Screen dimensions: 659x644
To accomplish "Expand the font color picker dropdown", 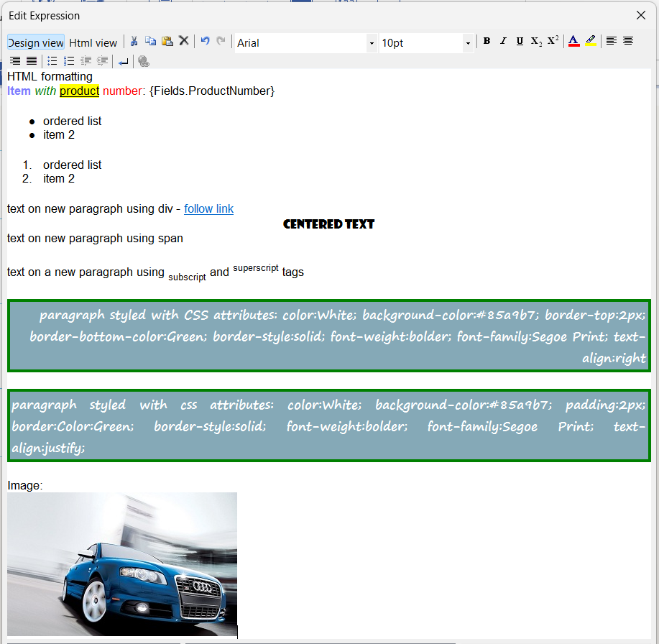I will pyautogui.click(x=573, y=41).
